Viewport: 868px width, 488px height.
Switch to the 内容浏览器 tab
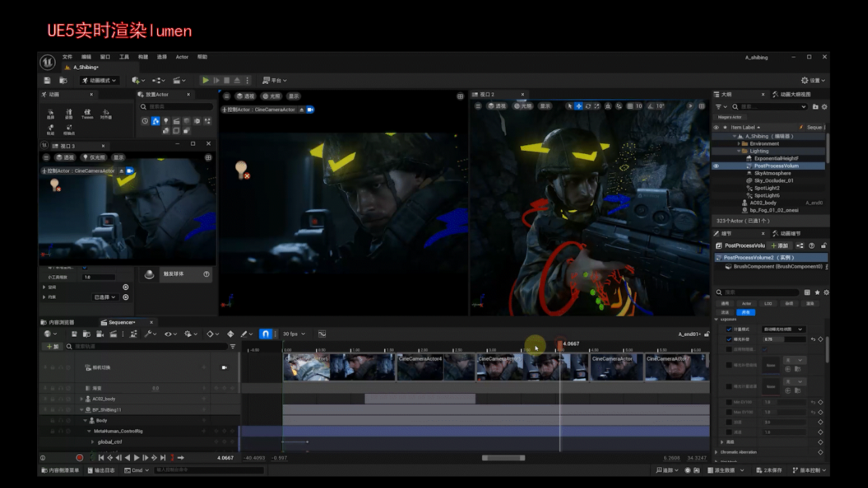click(58, 322)
